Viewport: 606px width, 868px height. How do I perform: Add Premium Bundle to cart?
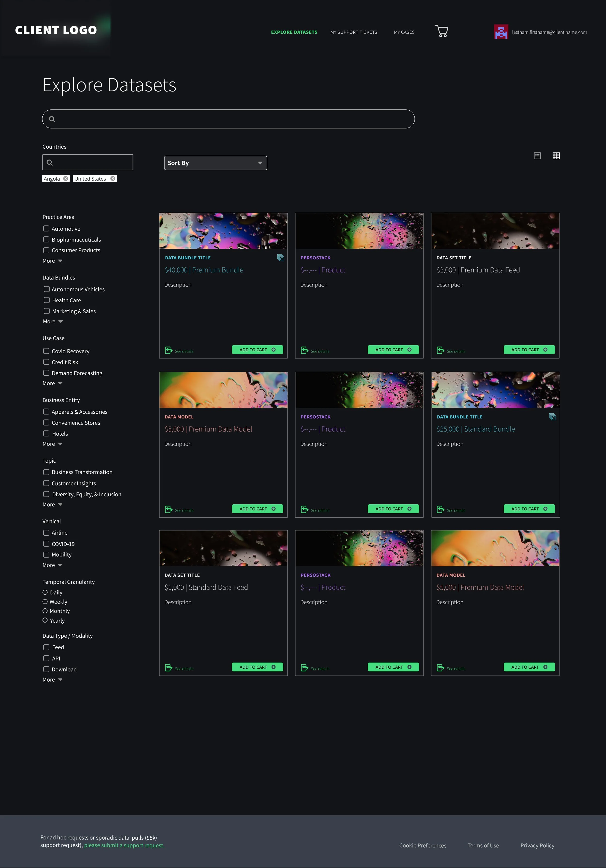(x=257, y=350)
